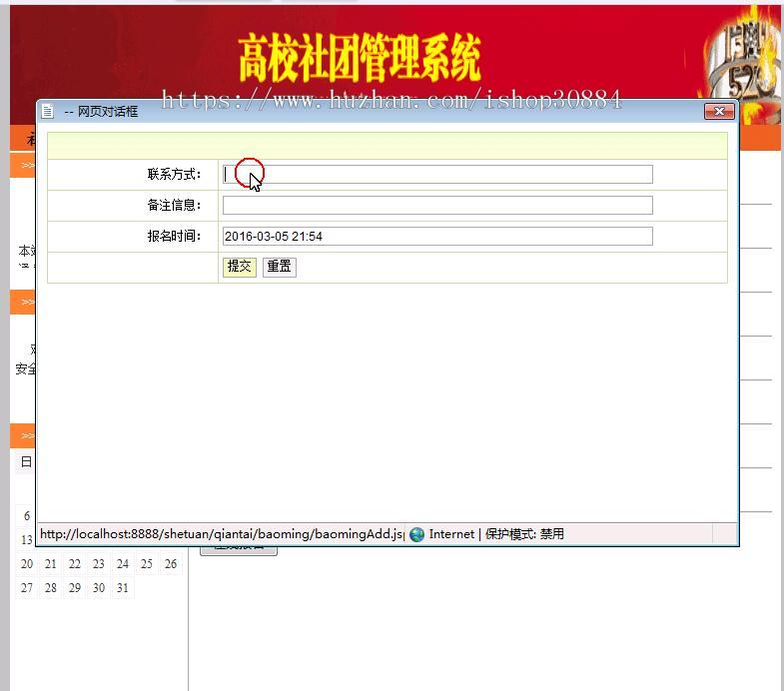Click the 备注信息 label
The width and height of the screenshot is (784, 691).
click(174, 205)
